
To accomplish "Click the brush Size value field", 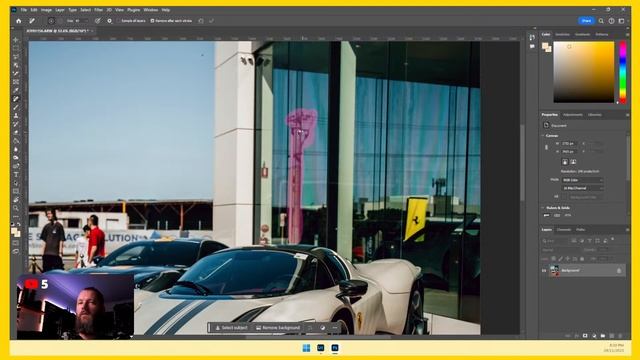I will pos(81,21).
